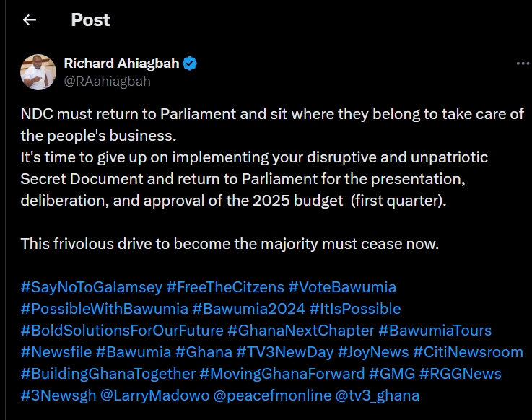The height and width of the screenshot is (420, 532).
Task: Open the Richard Ahiagbah display name link
Action: pyautogui.click(x=121, y=64)
